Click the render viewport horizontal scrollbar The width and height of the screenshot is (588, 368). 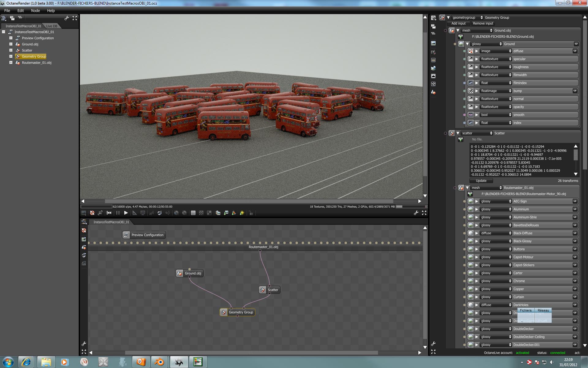(x=249, y=201)
